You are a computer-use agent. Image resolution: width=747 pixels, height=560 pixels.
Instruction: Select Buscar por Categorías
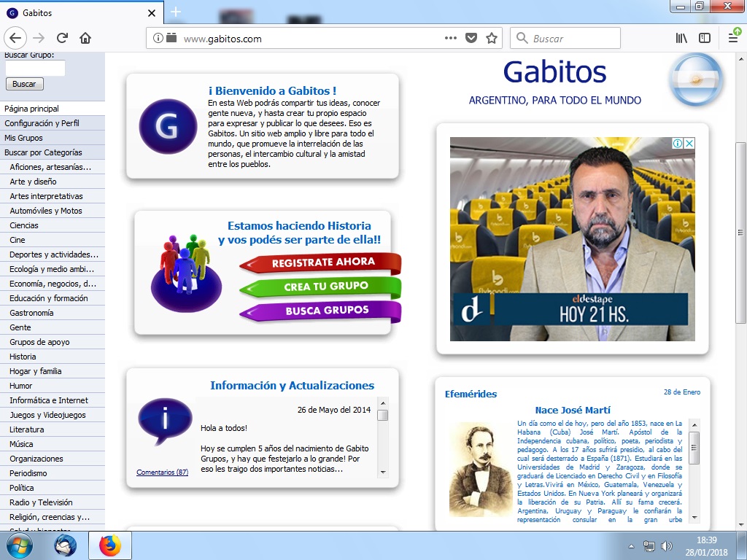(x=53, y=152)
